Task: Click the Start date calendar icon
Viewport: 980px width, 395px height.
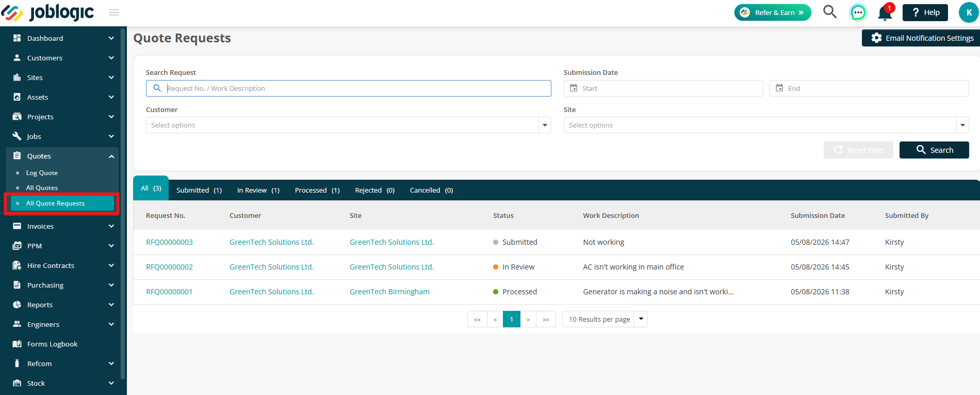Action: pos(574,88)
